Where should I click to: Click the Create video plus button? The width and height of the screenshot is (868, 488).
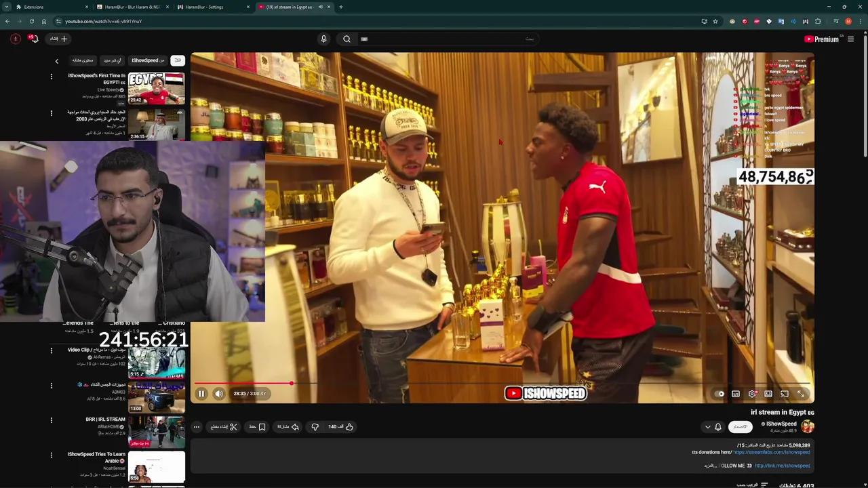click(58, 39)
